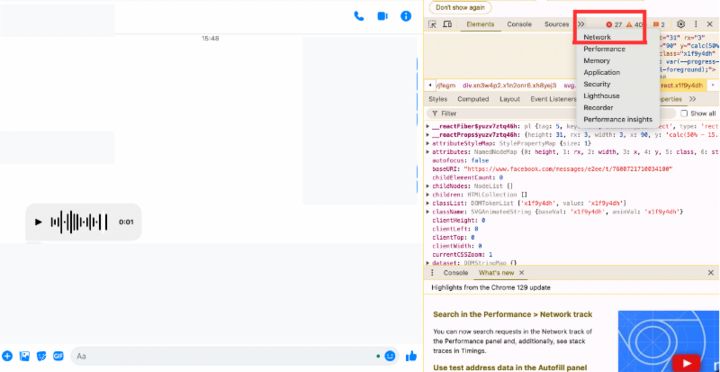Show more DevTools panels chevron
This screenshot has height=372, width=720.
pyautogui.click(x=581, y=24)
